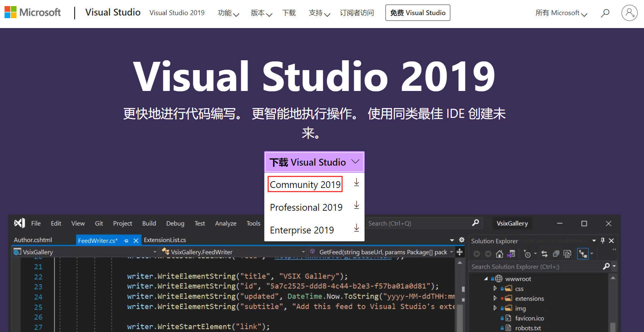Click the Show All Files icon

coord(567,254)
